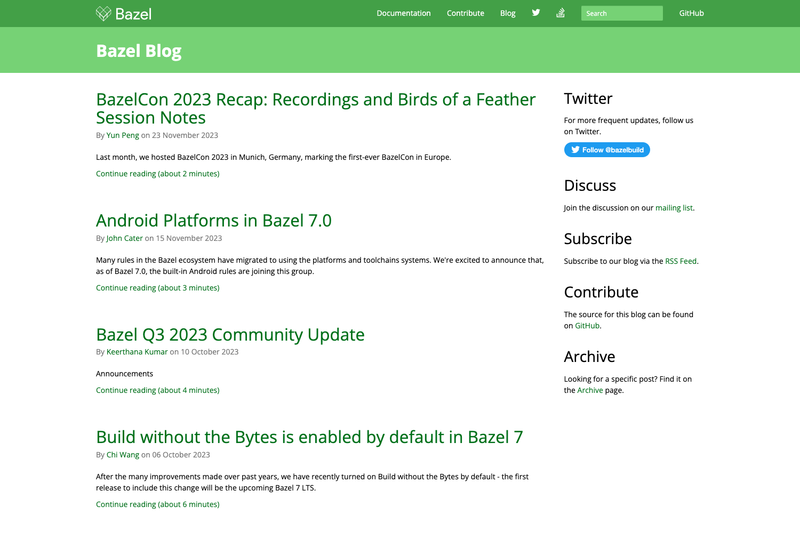Open Android Platforms in Bazel 7.0 post
This screenshot has width=800, height=533.
pos(214,220)
